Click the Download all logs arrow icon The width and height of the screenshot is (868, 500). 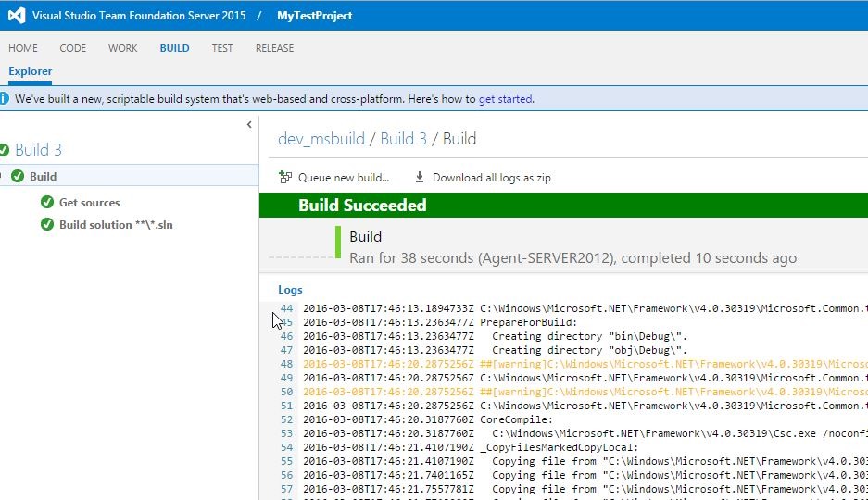pos(420,178)
